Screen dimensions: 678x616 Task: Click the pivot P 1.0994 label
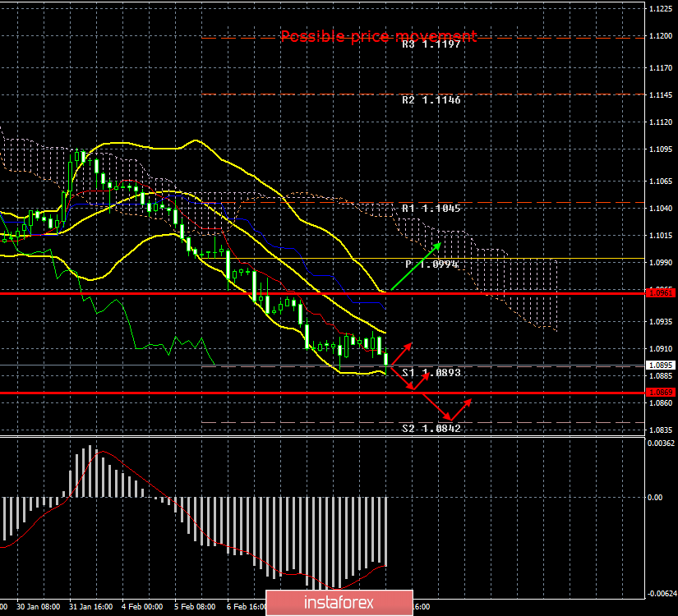point(431,264)
